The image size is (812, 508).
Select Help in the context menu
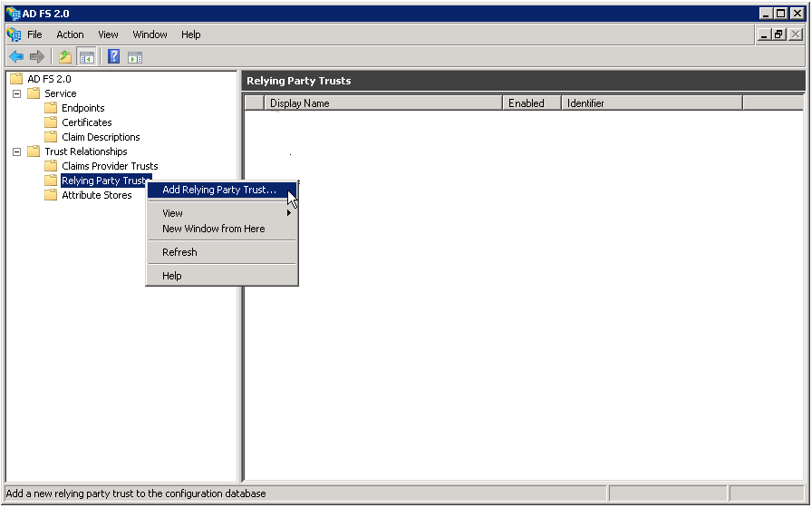(222, 276)
